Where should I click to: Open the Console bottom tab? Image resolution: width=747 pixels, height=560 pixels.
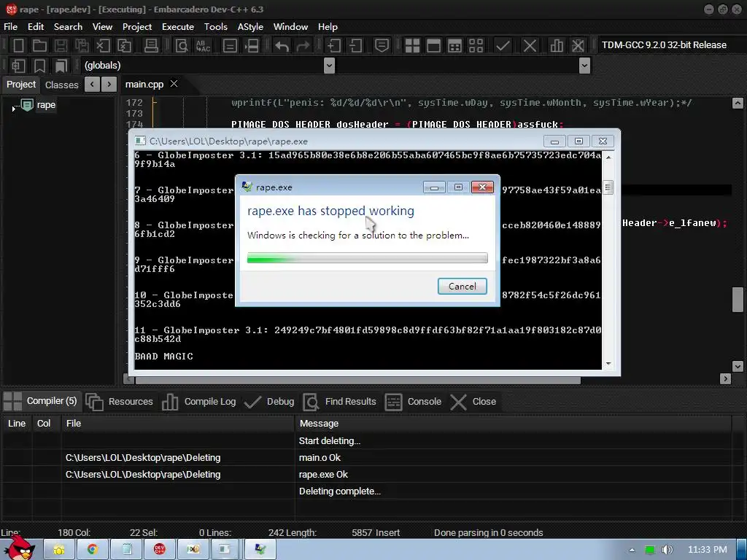tap(413, 402)
